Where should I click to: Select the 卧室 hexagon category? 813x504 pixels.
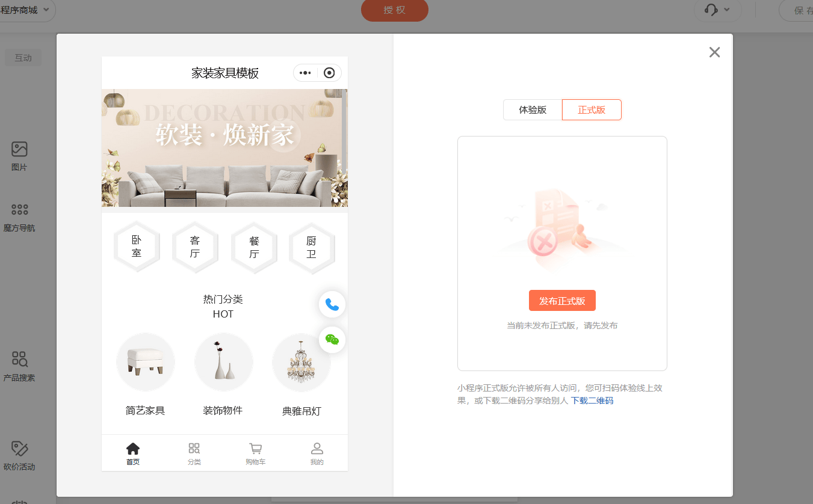click(137, 247)
